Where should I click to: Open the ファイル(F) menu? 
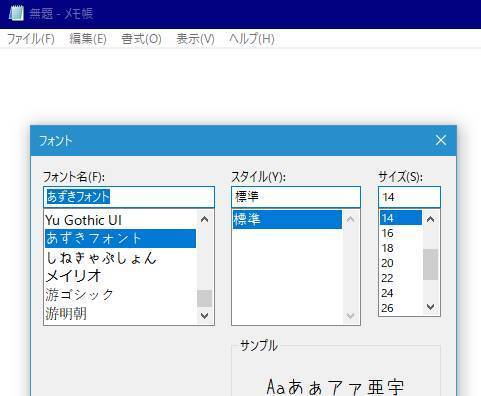click(31, 39)
